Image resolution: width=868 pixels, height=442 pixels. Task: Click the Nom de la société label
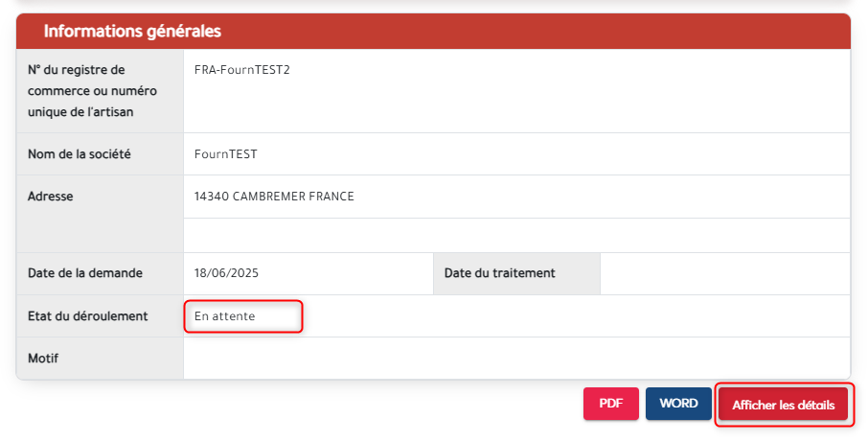[80, 154]
